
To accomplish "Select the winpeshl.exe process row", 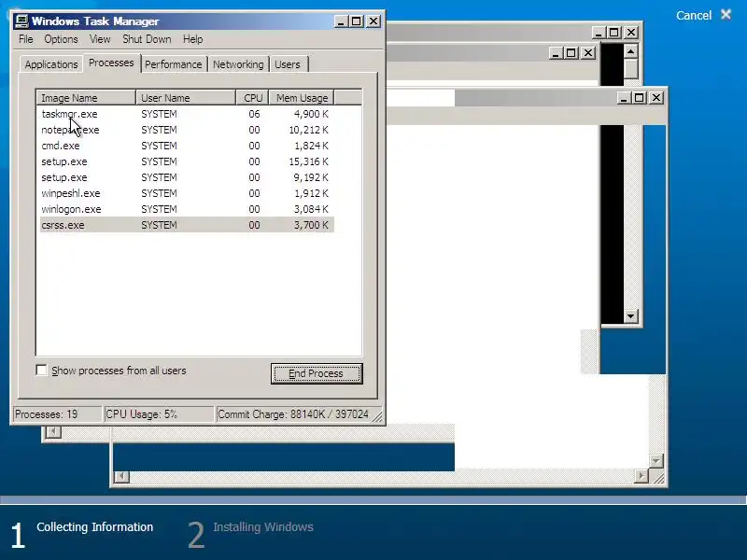I will (187, 193).
